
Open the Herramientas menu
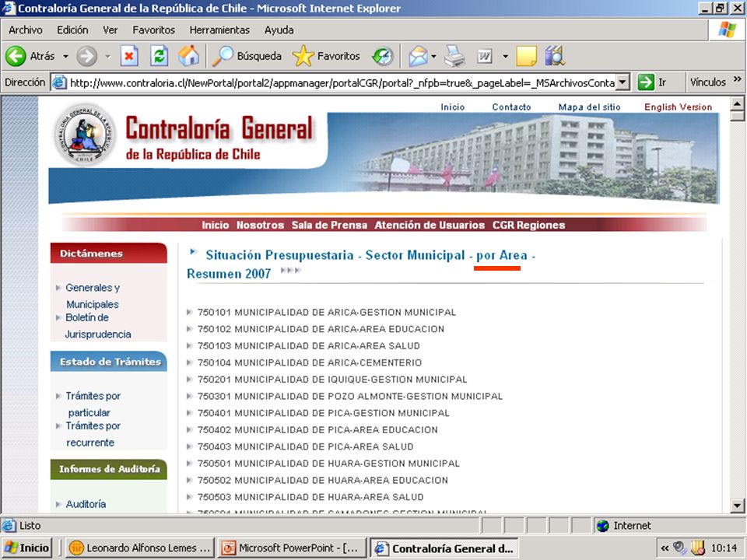219,30
